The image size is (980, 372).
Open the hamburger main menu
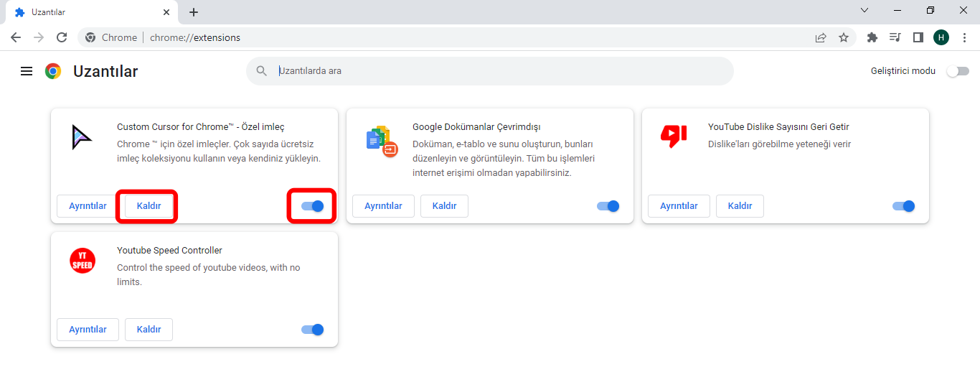coord(27,71)
